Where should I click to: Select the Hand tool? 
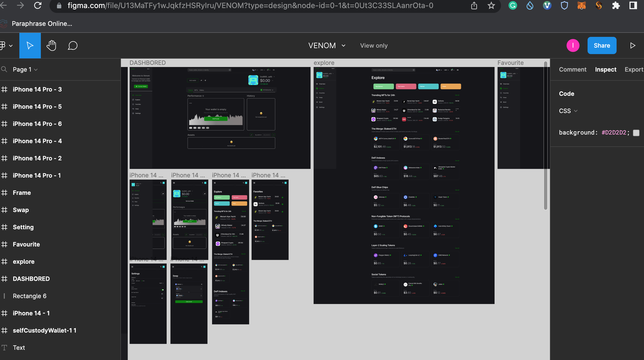pyautogui.click(x=51, y=45)
